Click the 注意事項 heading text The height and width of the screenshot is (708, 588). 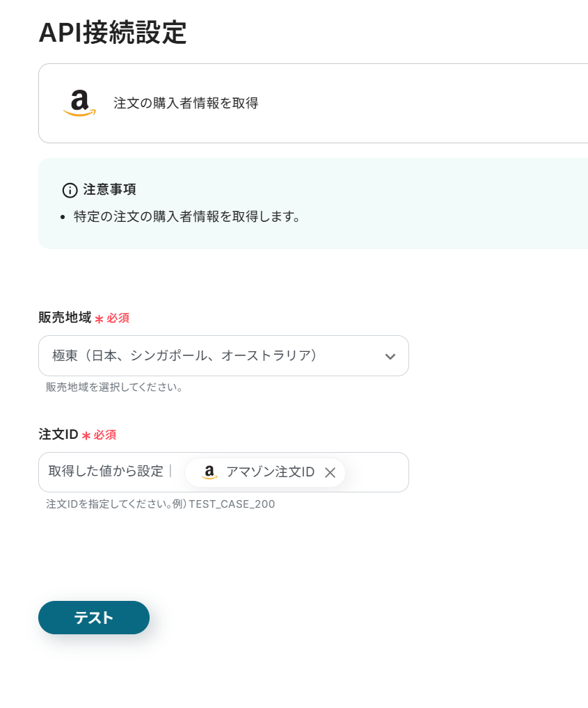pos(109,189)
